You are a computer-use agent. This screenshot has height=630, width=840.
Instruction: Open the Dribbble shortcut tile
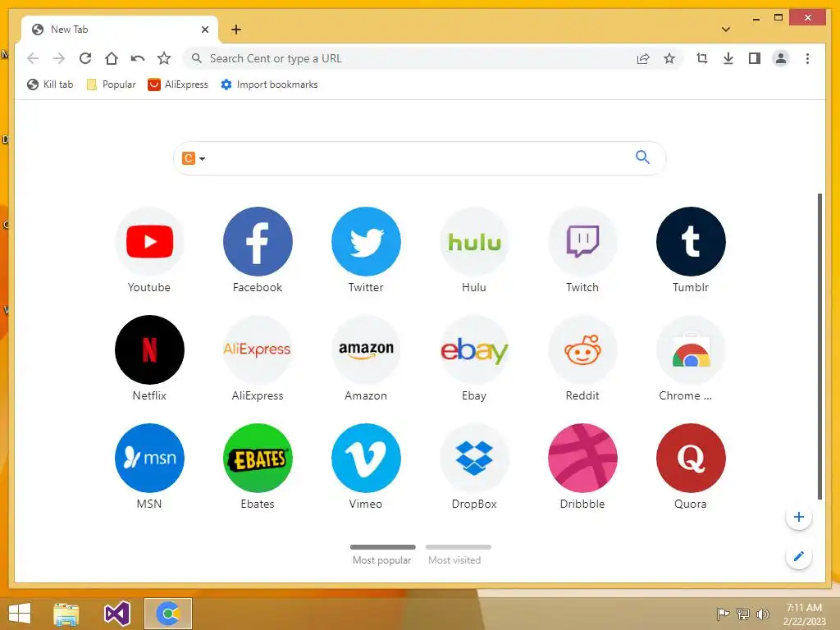click(582, 458)
